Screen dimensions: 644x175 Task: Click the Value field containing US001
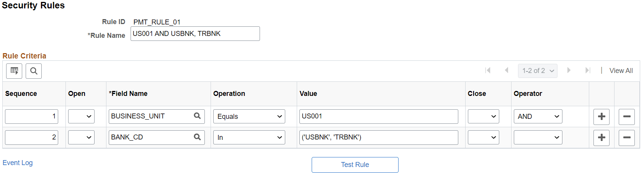(x=378, y=117)
